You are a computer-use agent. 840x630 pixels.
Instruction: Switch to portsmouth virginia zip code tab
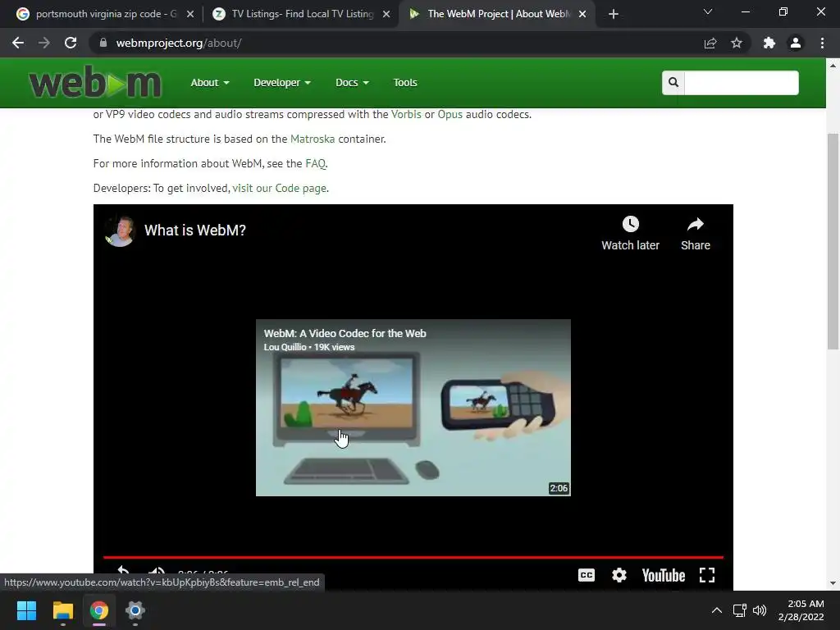point(106,14)
